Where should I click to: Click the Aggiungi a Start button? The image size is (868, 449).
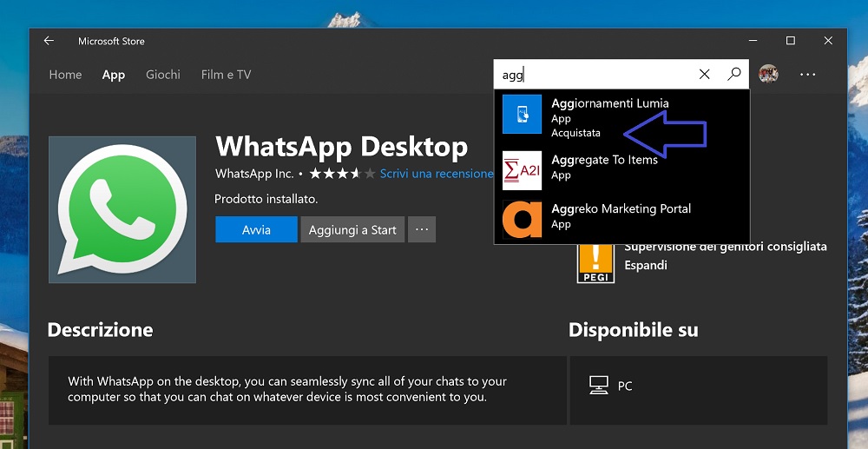pos(352,230)
